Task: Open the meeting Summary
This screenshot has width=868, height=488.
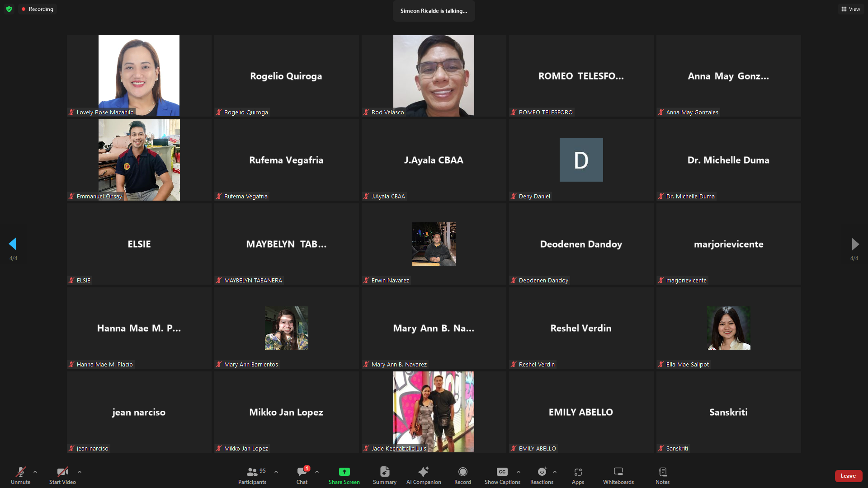Action: pos(384,475)
